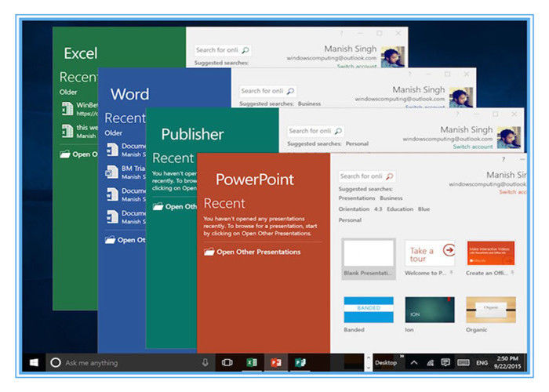549x392 pixels.
Task: Open the Take a tour template
Action: click(x=430, y=253)
